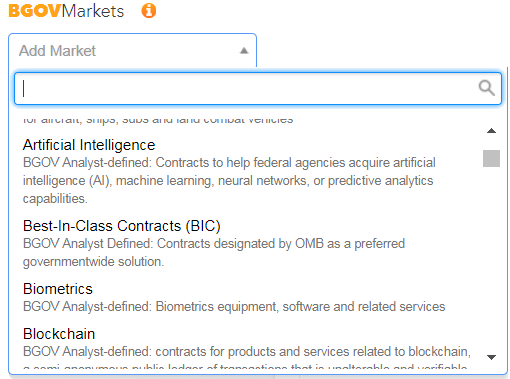Focus the market search text field
The image size is (510, 379).
[x=258, y=88]
